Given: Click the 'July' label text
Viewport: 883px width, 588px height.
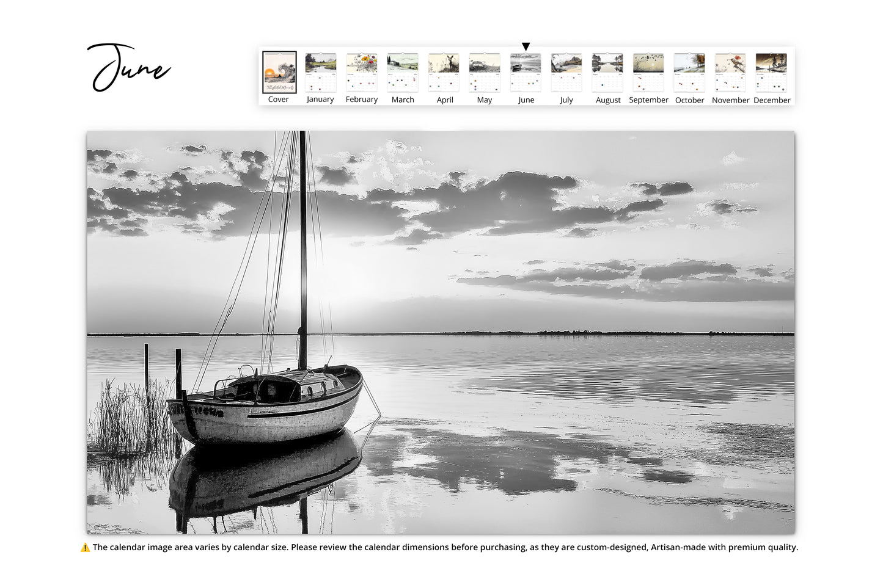Looking at the screenshot, I should (x=566, y=100).
